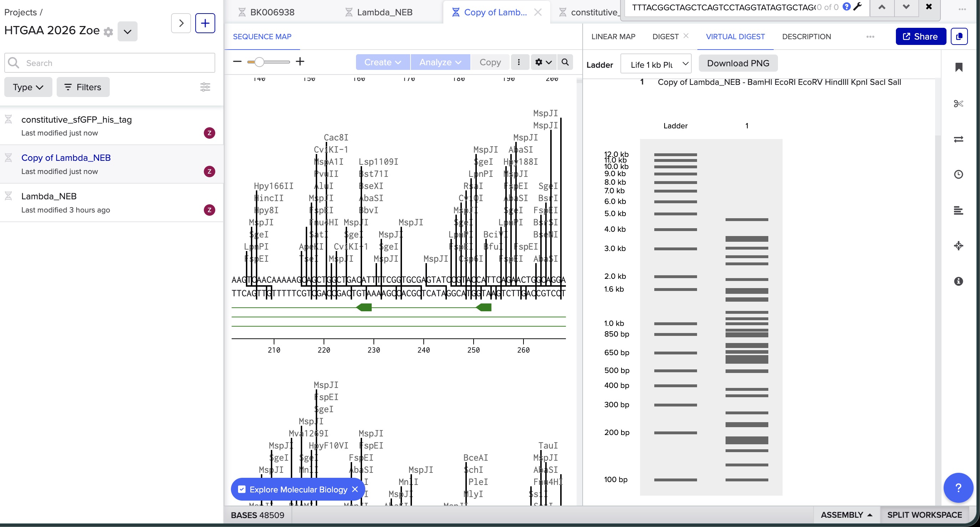Expand the Type filter dropdown
The height and width of the screenshot is (527, 980).
point(28,87)
